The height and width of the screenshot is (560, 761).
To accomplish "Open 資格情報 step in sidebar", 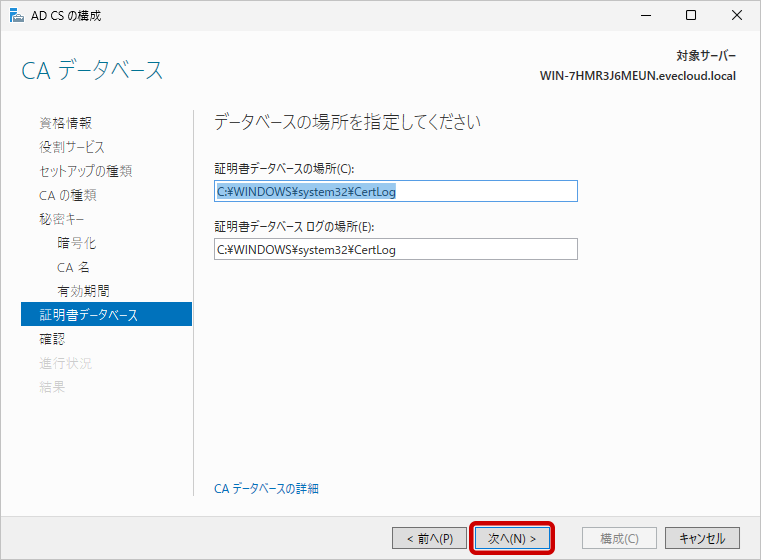I will (x=66, y=123).
